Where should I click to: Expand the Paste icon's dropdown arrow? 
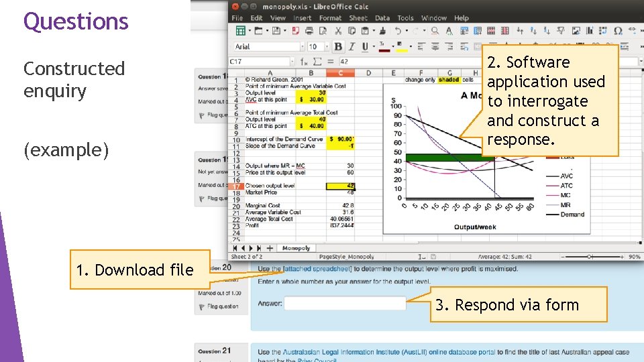coord(374,31)
